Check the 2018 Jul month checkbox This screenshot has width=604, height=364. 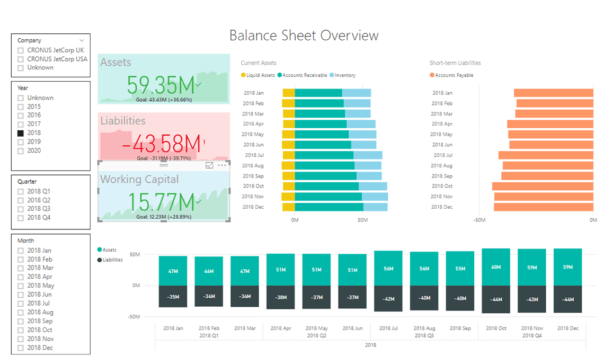click(x=21, y=304)
